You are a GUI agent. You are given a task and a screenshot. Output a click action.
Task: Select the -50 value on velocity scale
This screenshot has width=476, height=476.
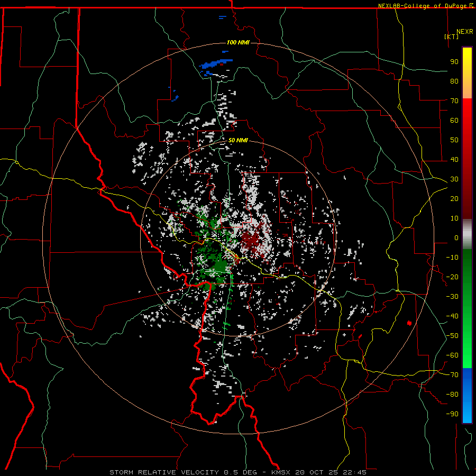pos(452,336)
